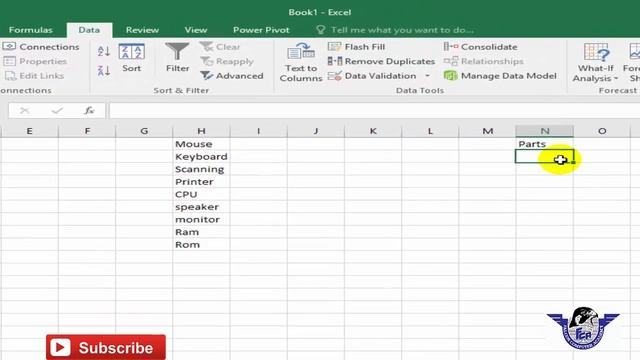Select cell containing Ram
Screen dimensions: 640x360
coord(201,232)
